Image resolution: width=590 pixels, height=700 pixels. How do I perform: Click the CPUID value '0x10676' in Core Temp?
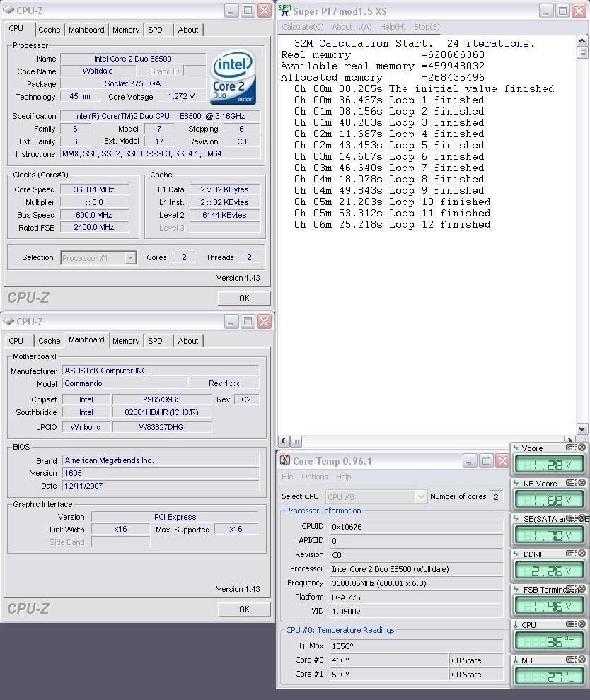coord(416,527)
